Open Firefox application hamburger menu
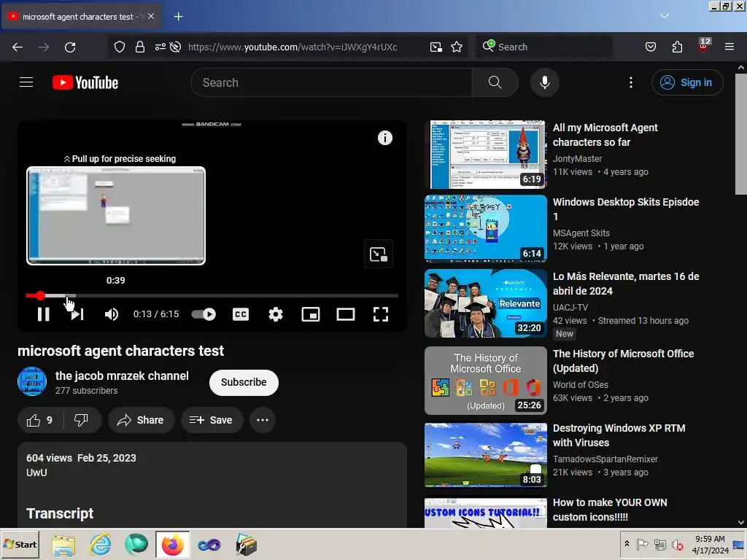Screen dimensions: 747x560 (729, 47)
